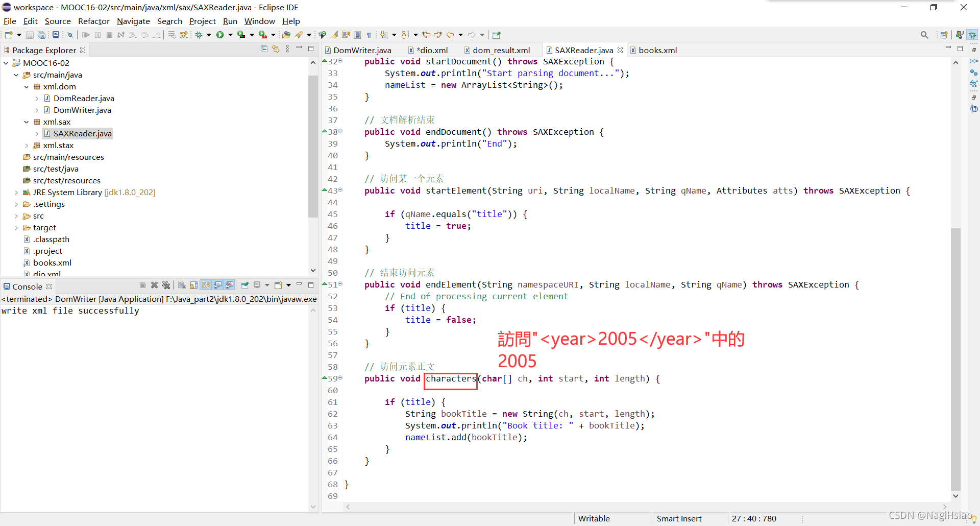The width and height of the screenshot is (980, 526).
Task: Toggle Show Console on standard error
Action: 229,285
